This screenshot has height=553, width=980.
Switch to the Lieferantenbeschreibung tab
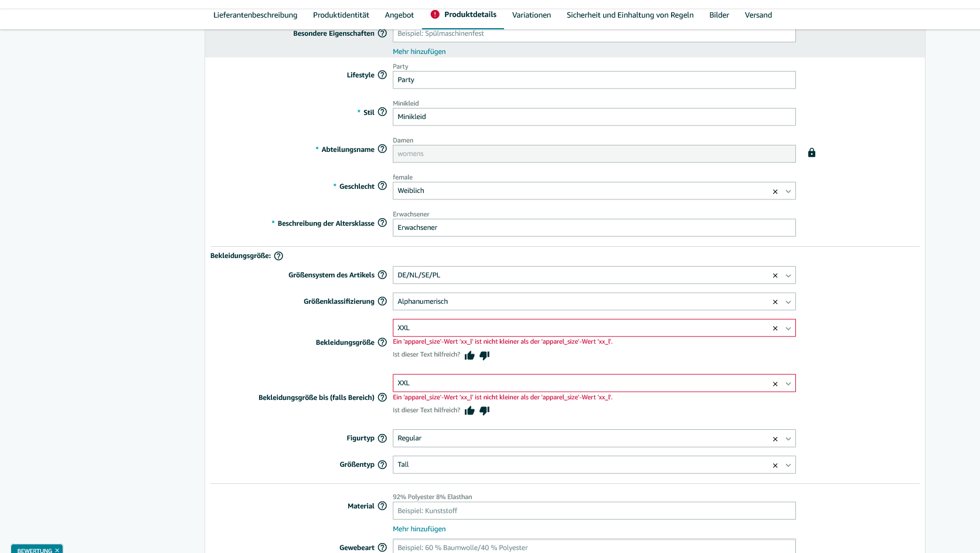pyautogui.click(x=255, y=15)
